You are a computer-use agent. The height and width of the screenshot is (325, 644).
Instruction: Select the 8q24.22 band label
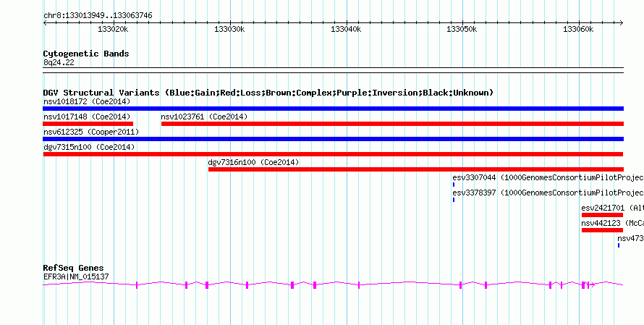(59, 62)
